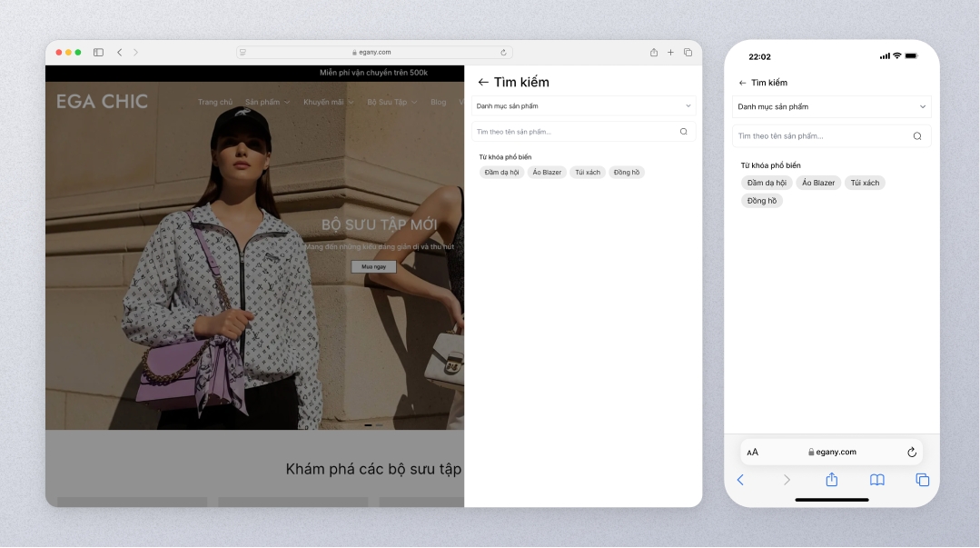Image resolution: width=980 pixels, height=548 pixels.
Task: Open the Sản phẩm navigation menu
Action: click(x=267, y=103)
